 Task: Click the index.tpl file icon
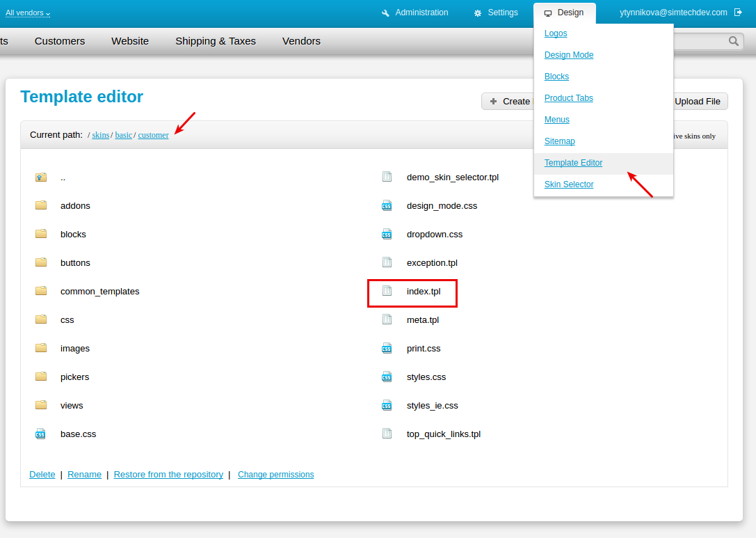387,290
